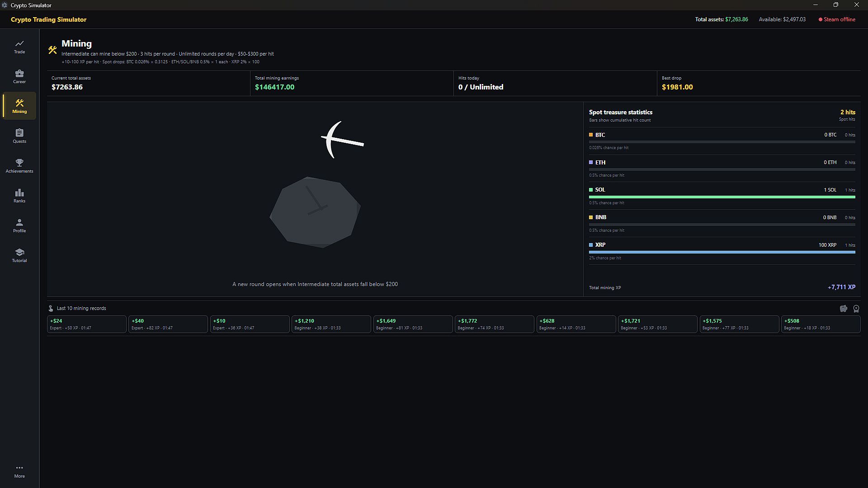This screenshot has width=868, height=488.
Task: Click the green SOL color square
Action: [x=591, y=190]
